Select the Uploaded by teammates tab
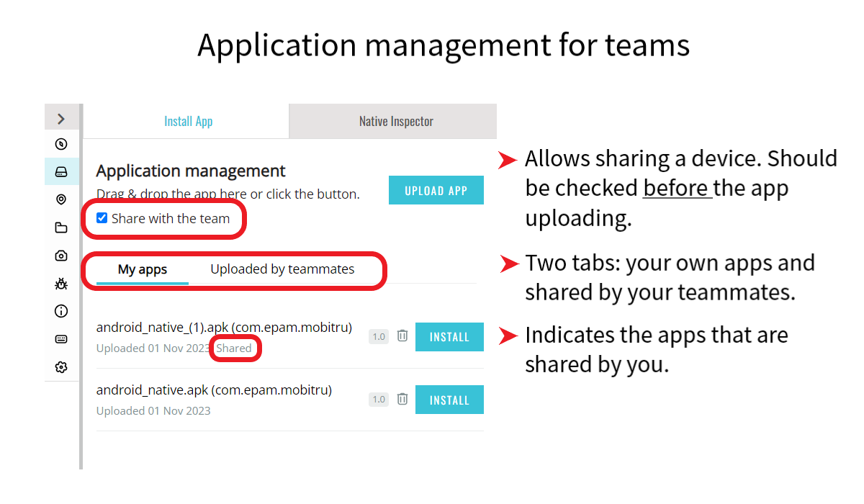 [282, 269]
